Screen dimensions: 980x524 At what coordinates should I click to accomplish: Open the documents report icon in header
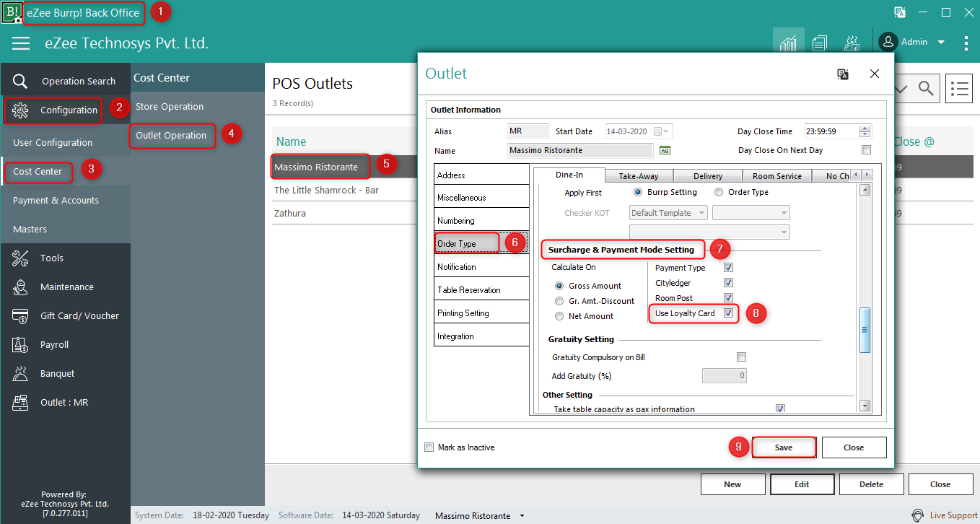pyautogui.click(x=819, y=43)
